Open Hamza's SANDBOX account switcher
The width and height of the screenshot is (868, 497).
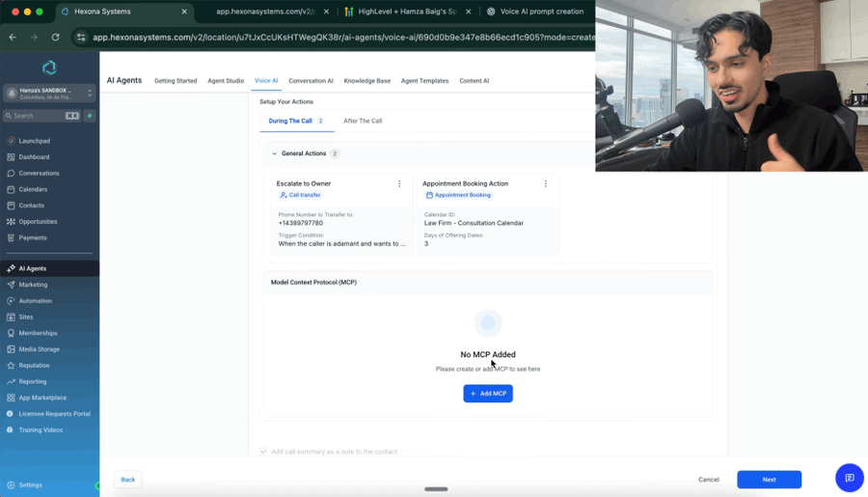49,93
